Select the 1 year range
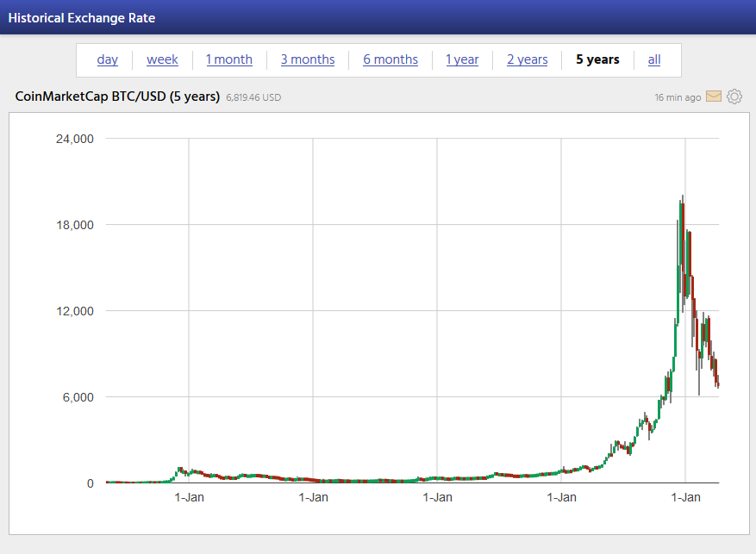The height and width of the screenshot is (554, 756). coord(462,59)
